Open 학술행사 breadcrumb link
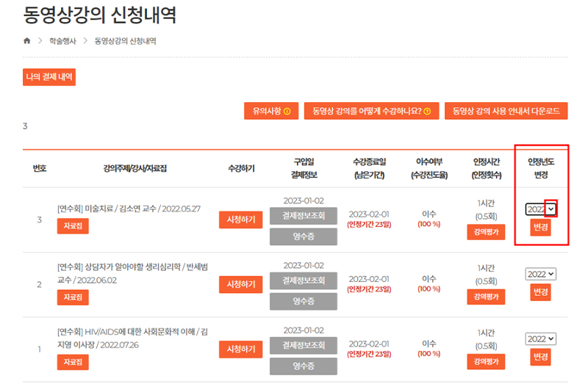This screenshot has height=387, width=588. [x=64, y=41]
